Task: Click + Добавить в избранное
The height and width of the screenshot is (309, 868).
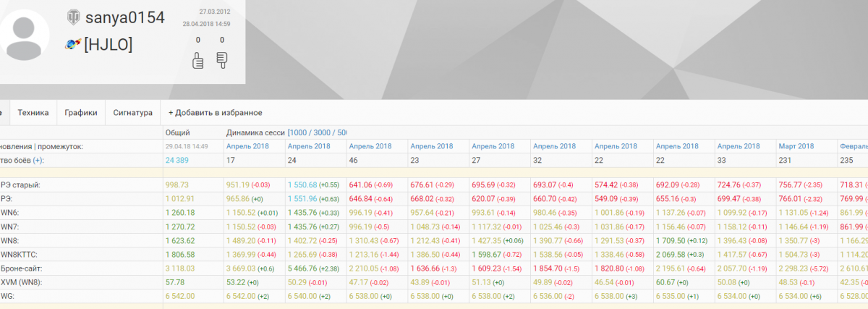Action: (x=215, y=113)
